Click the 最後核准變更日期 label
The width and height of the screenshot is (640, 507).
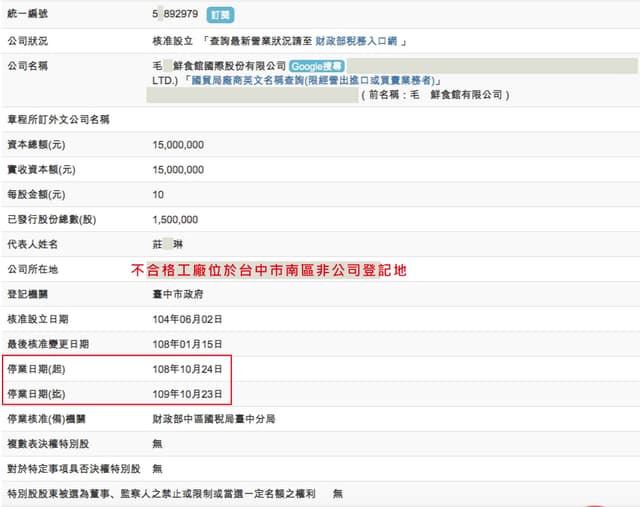tap(48, 344)
